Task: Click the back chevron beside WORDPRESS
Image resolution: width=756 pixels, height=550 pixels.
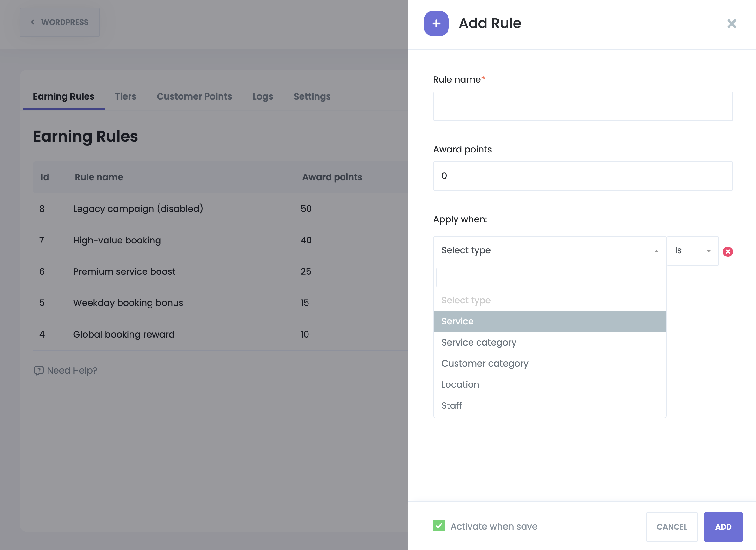Action: point(33,22)
